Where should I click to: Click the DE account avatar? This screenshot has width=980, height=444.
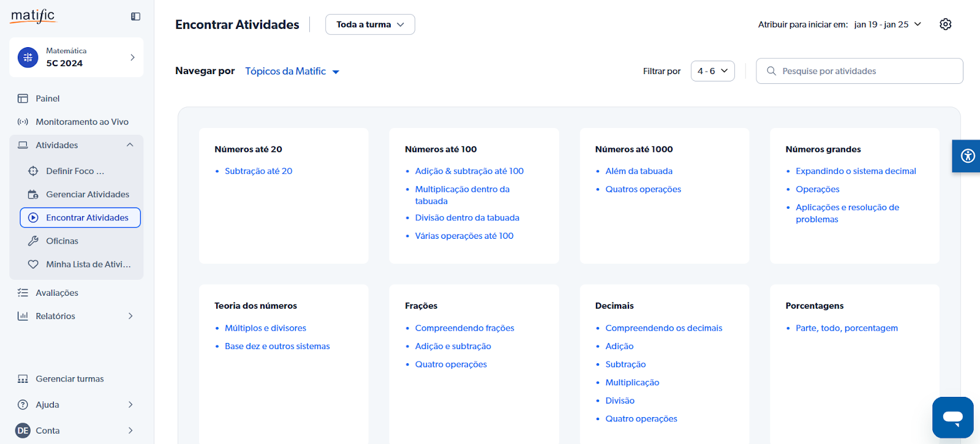click(x=23, y=431)
